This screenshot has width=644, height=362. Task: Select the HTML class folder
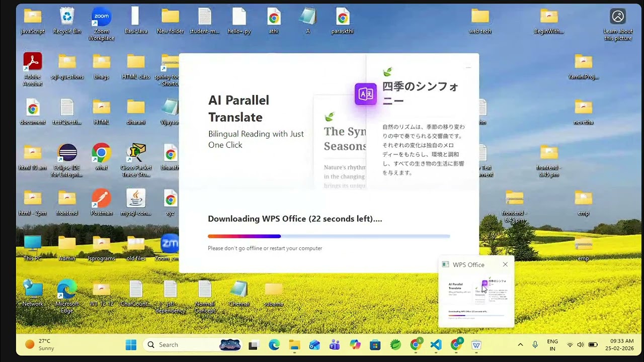pos(136,66)
